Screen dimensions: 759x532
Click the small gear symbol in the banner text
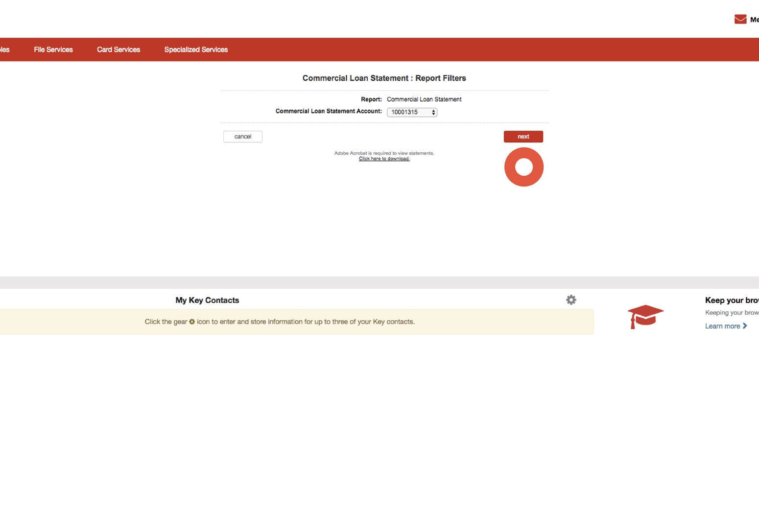pos(191,322)
